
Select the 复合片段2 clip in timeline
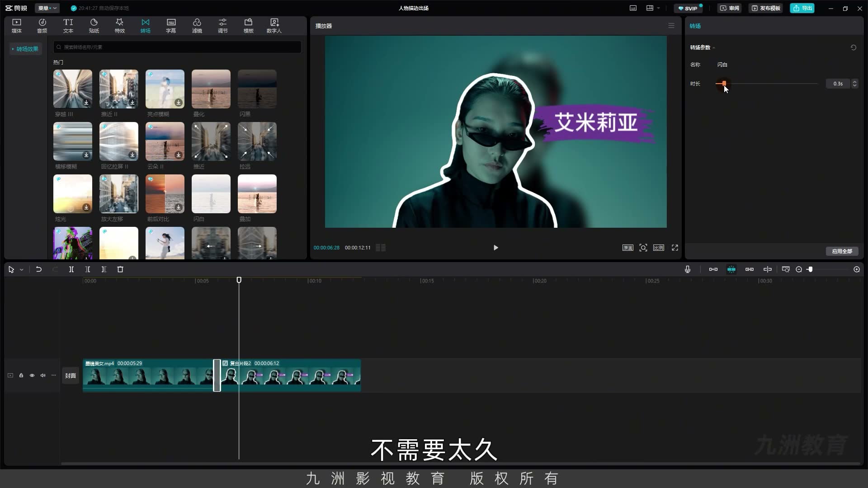click(x=291, y=375)
